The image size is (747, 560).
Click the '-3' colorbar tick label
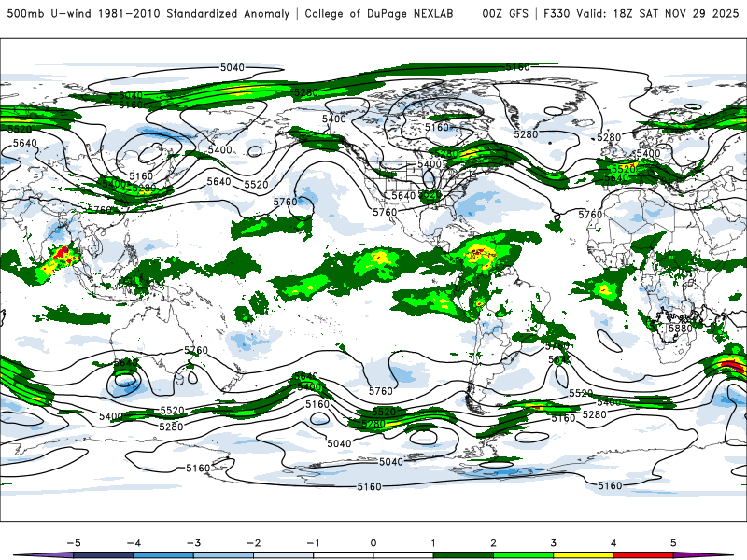(193, 543)
